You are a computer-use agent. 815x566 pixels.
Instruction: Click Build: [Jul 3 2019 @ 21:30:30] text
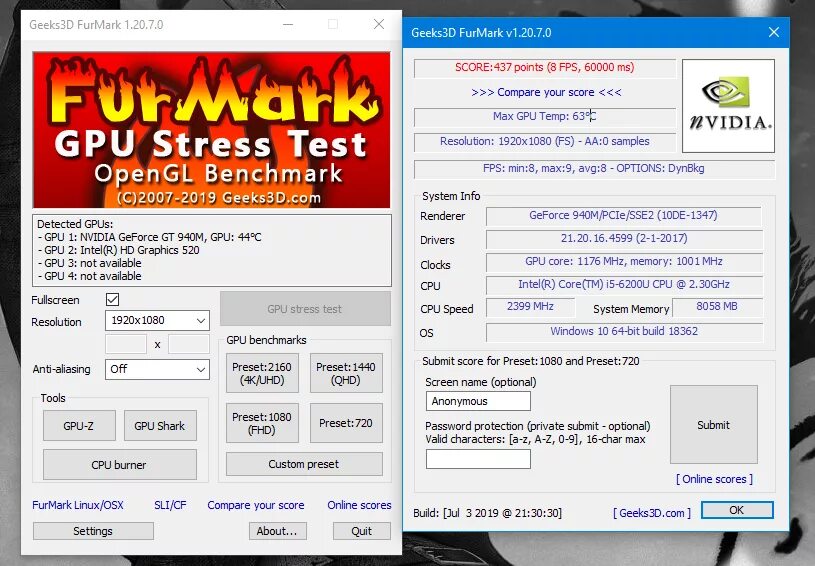tap(488, 513)
